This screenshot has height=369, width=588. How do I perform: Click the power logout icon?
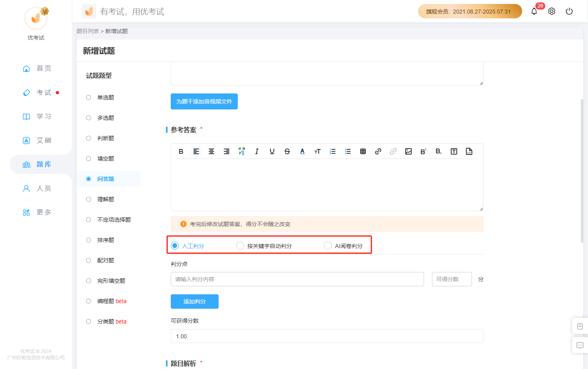click(569, 11)
